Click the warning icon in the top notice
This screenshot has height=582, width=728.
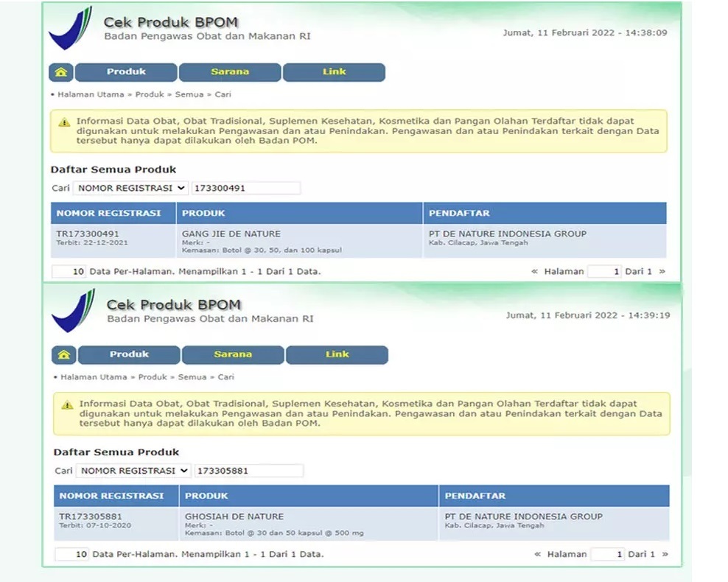(x=64, y=122)
